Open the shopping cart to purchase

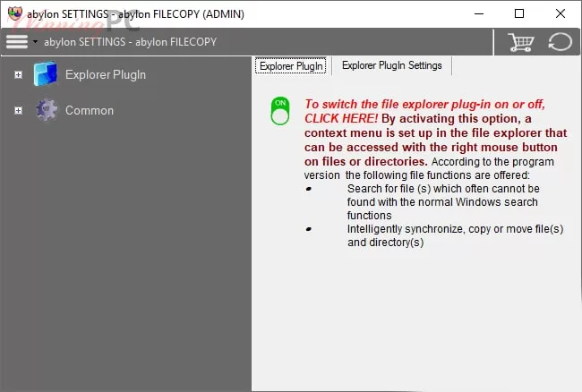pos(521,42)
